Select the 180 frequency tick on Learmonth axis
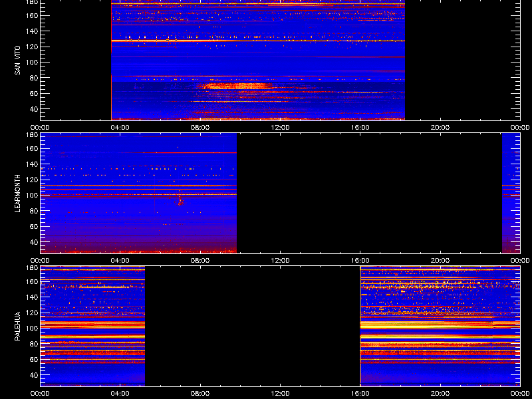The image size is (532, 399). [x=33, y=135]
